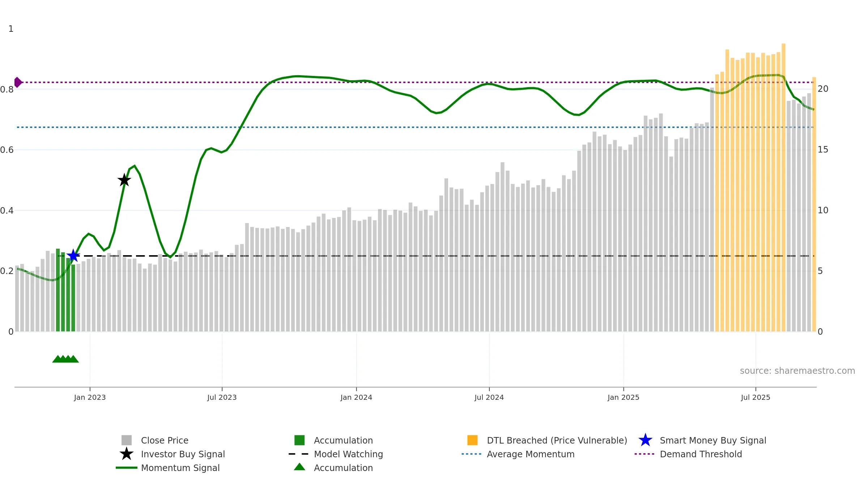Click the right axis value 10
The width and height of the screenshot is (868, 488).
pos(823,210)
